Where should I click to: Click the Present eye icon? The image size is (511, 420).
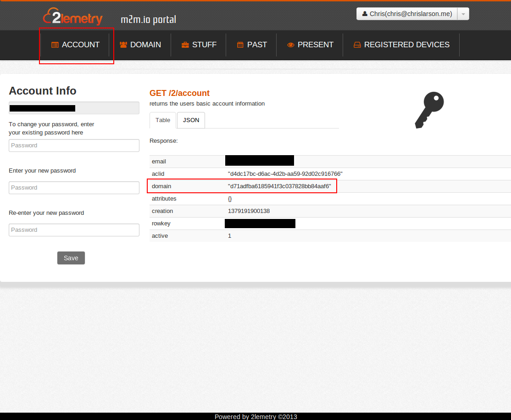coord(291,45)
